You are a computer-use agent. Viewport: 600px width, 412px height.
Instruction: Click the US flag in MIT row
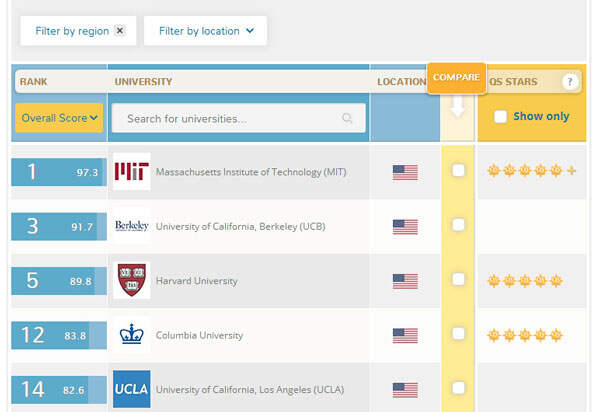[405, 172]
